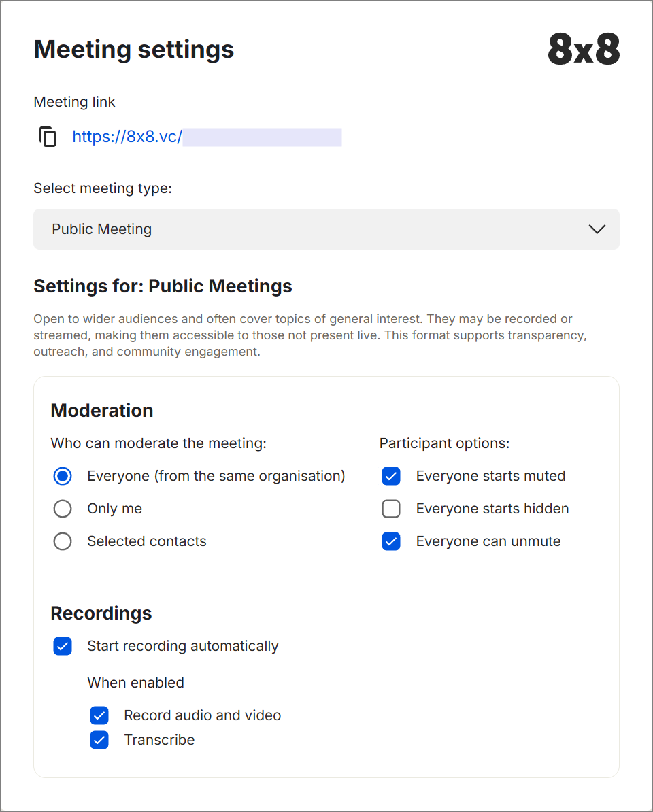653x812 pixels.
Task: Select Everyone (from the same organisation) as moderator
Action: click(x=63, y=476)
